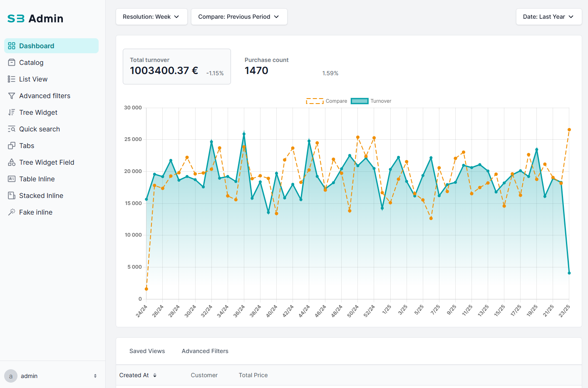588x388 pixels.
Task: Click the Advanced filters funnel icon
Action: [12, 96]
